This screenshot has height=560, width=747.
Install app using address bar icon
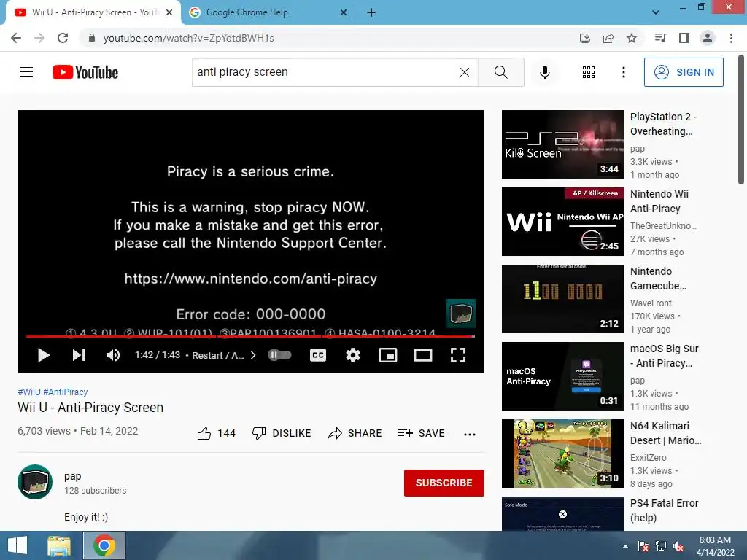[584, 38]
